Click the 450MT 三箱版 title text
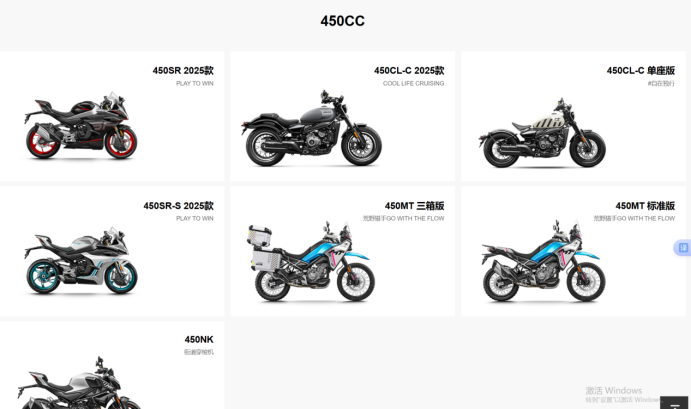 [414, 206]
